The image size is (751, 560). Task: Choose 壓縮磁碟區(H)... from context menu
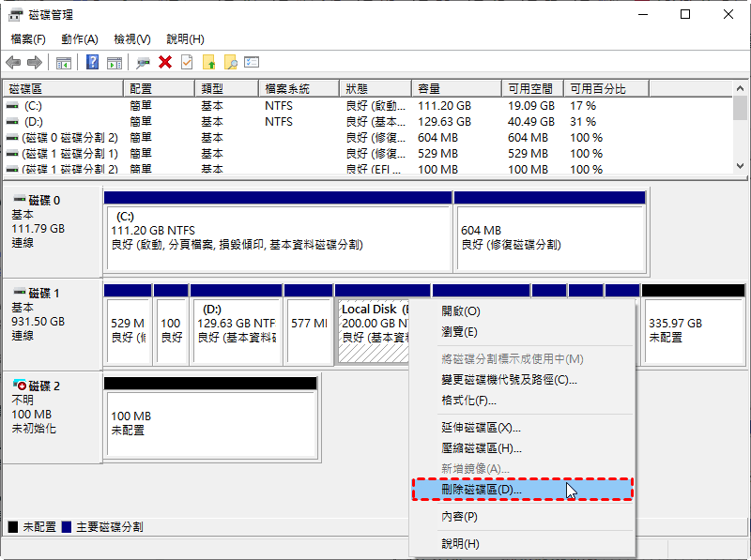[481, 448]
